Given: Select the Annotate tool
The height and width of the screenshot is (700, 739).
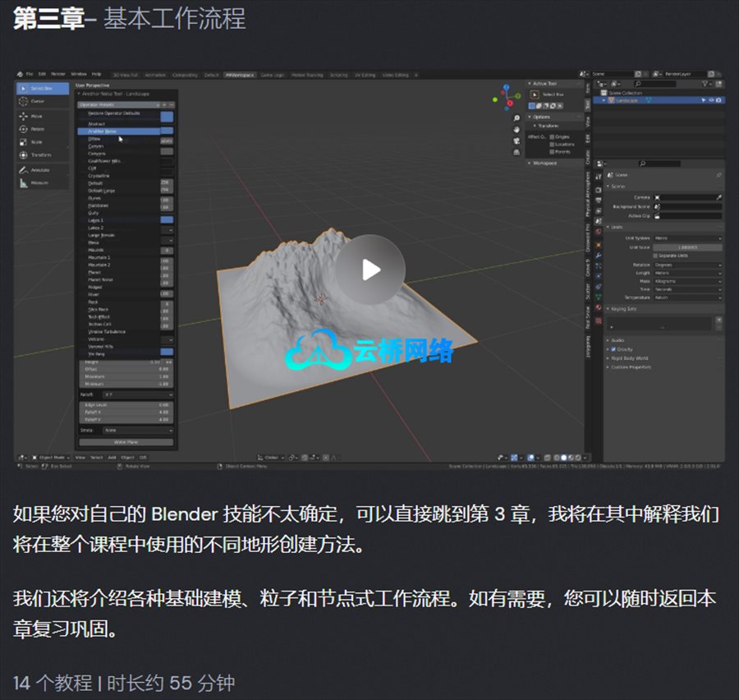Looking at the screenshot, I should click(38, 169).
